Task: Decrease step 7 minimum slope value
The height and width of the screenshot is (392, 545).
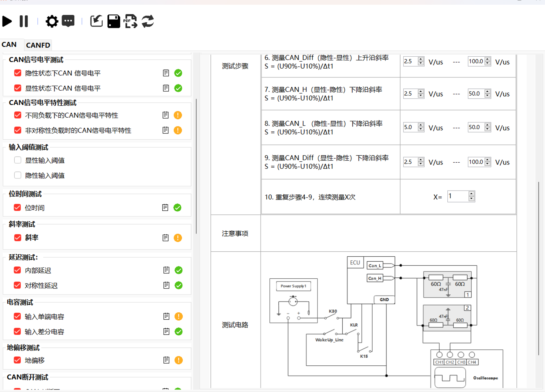Action: [421, 96]
